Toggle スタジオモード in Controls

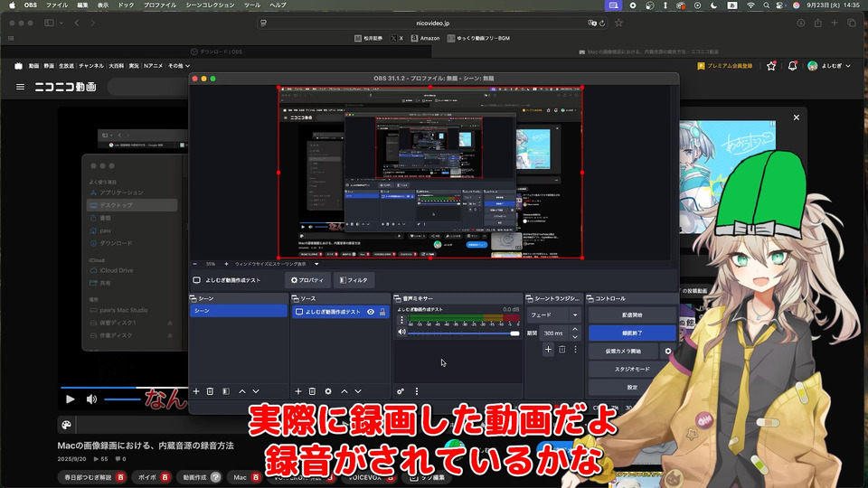coord(632,369)
